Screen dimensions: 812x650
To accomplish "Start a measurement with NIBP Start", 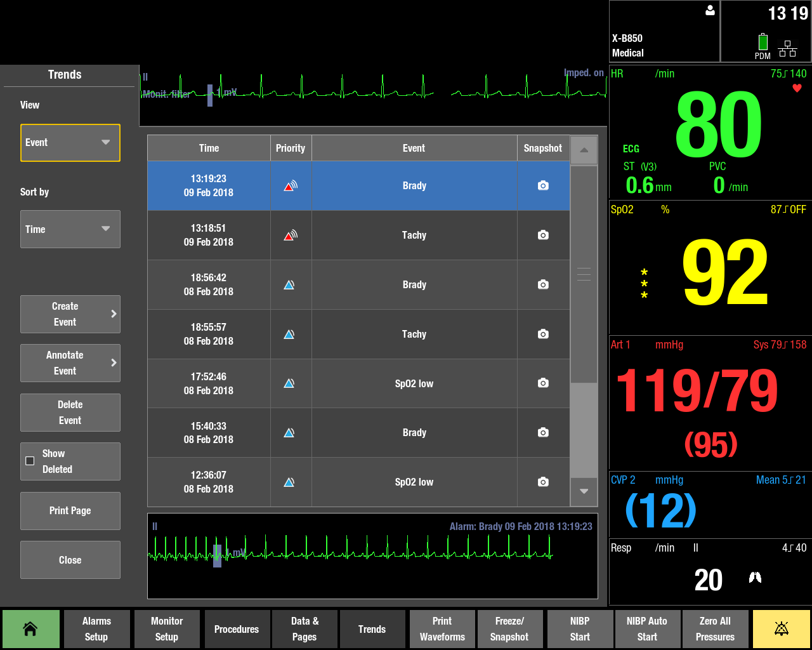I will click(580, 628).
